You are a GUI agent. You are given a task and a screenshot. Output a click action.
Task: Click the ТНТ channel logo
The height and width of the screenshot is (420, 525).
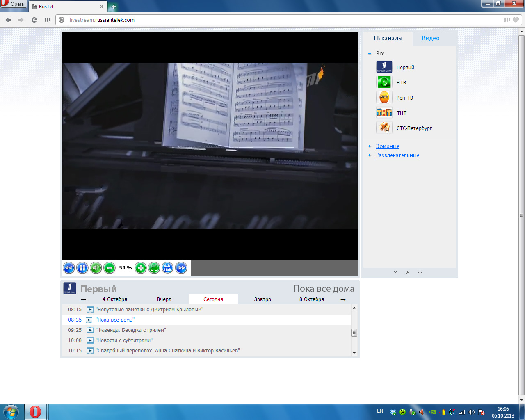(x=384, y=112)
